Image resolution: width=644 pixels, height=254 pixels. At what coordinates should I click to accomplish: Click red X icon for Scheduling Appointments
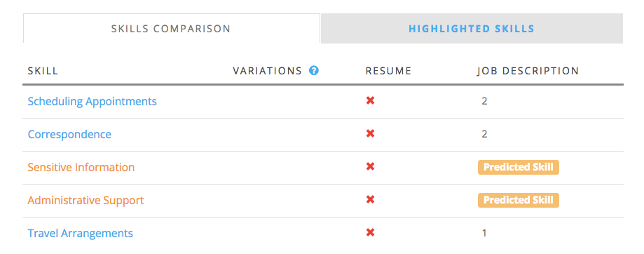click(370, 101)
